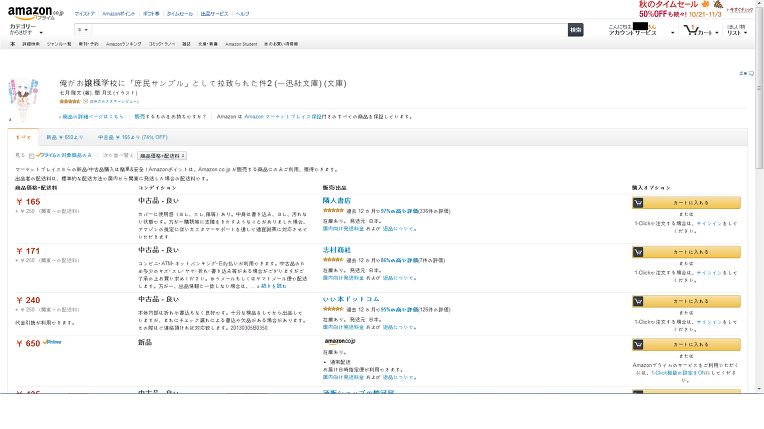The width and height of the screenshot is (764, 429).
Task: Click 隣人書店 97% positive rating link
Action: pos(400,211)
